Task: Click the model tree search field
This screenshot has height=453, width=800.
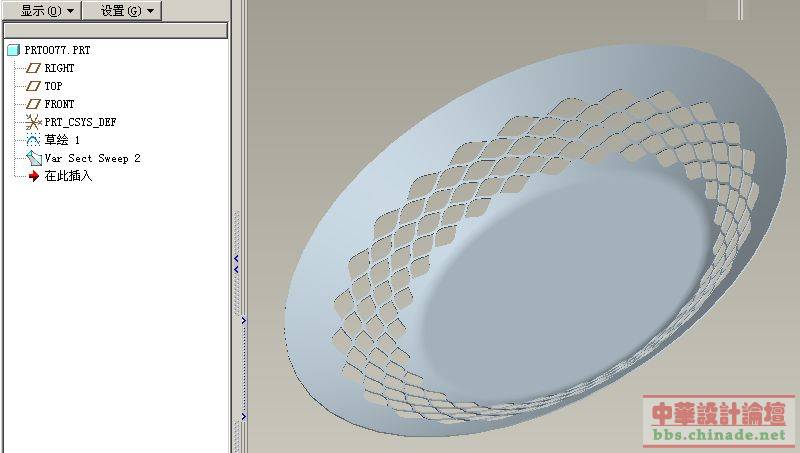Action: coord(115,31)
